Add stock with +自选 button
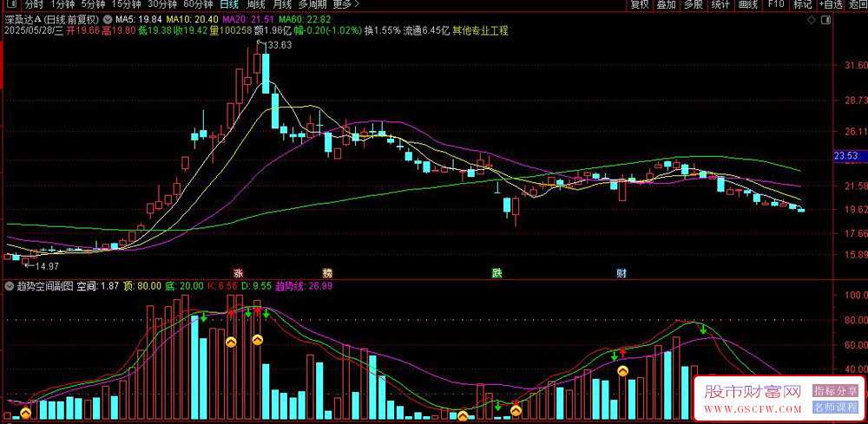Image resolution: width=868 pixels, height=424 pixels. point(831,5)
